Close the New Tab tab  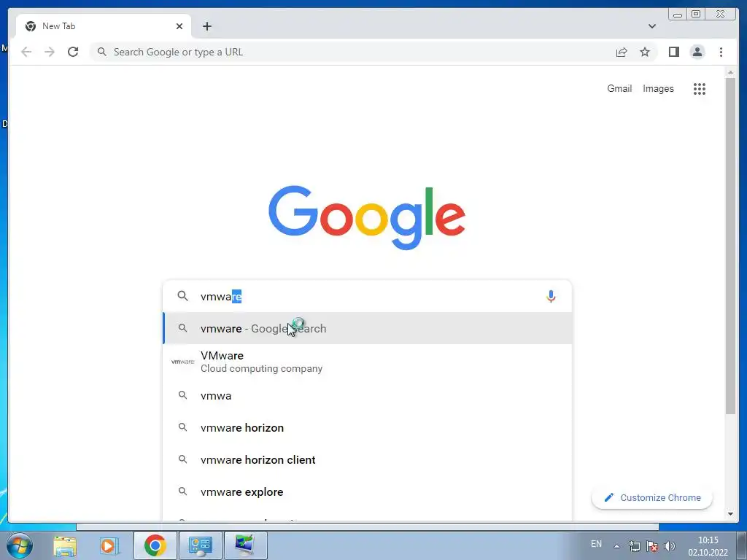pyautogui.click(x=179, y=26)
